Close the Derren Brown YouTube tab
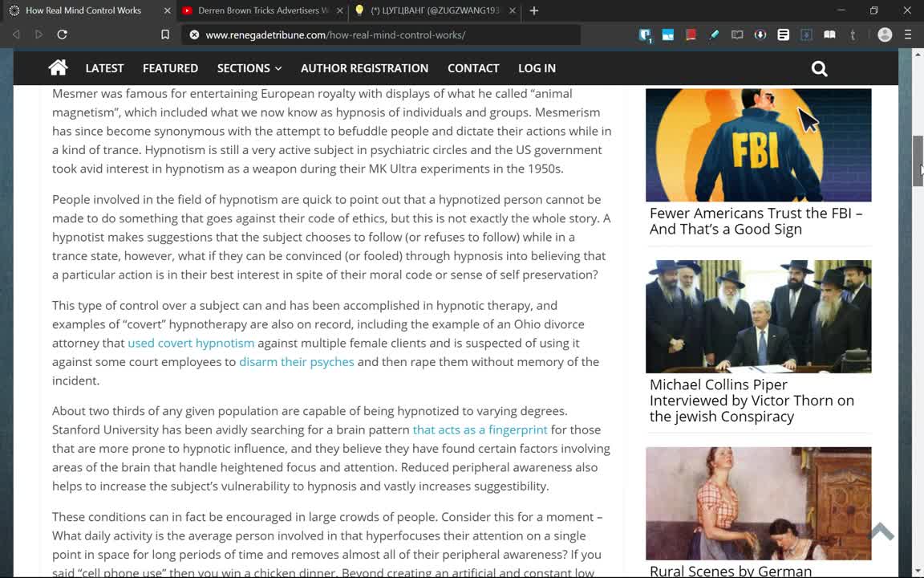924x578 pixels. click(x=339, y=10)
